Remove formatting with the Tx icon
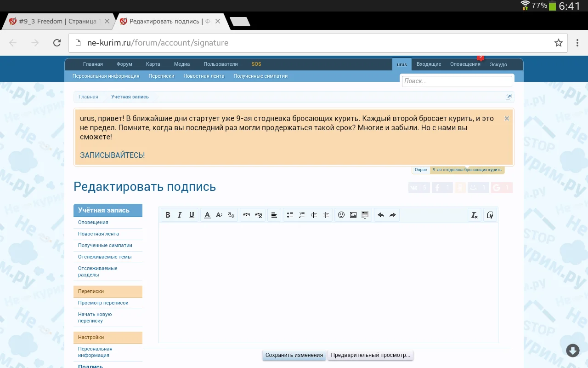The image size is (588, 368). click(x=475, y=214)
